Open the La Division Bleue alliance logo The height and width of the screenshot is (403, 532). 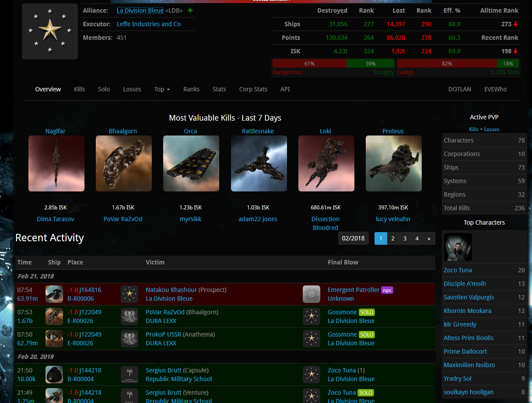(50, 31)
